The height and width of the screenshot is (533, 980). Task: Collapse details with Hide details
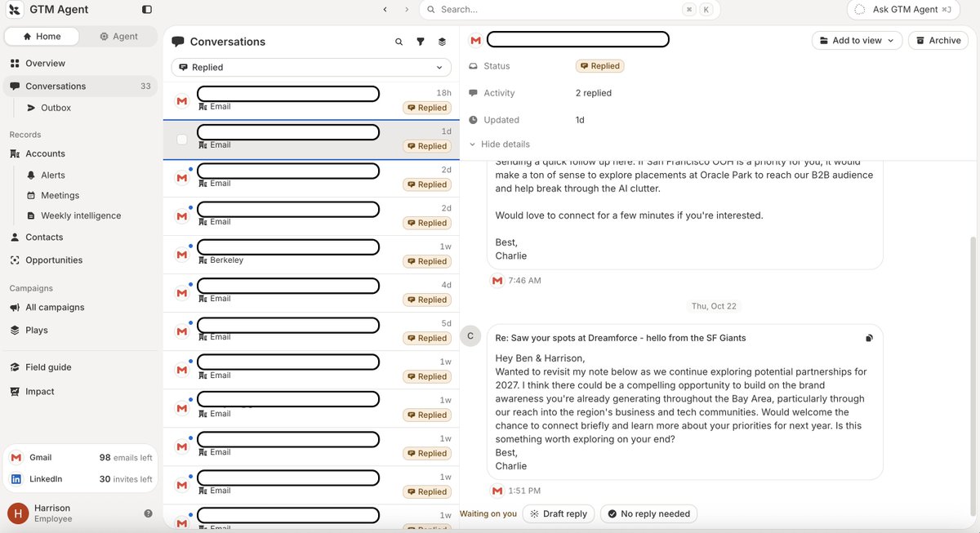coord(500,144)
